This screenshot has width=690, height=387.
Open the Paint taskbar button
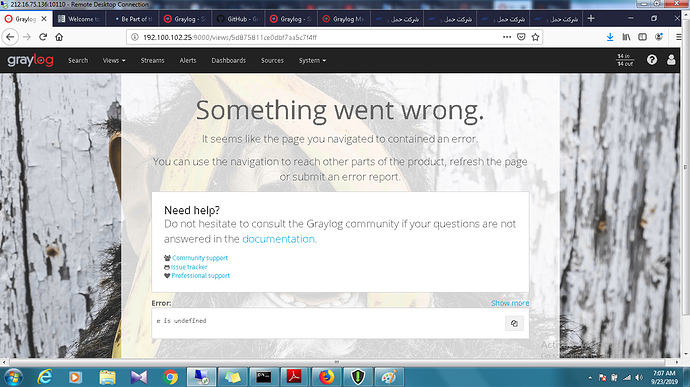point(389,377)
